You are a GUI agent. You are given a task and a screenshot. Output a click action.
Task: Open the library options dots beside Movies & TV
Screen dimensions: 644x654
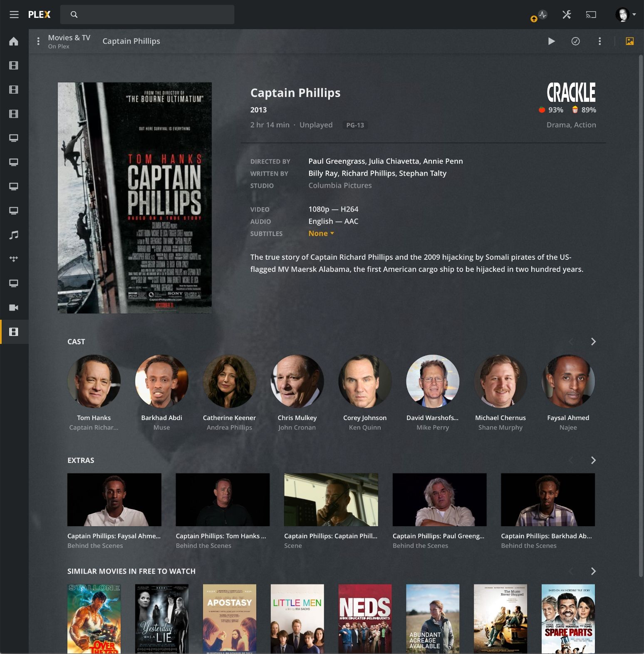pos(38,41)
